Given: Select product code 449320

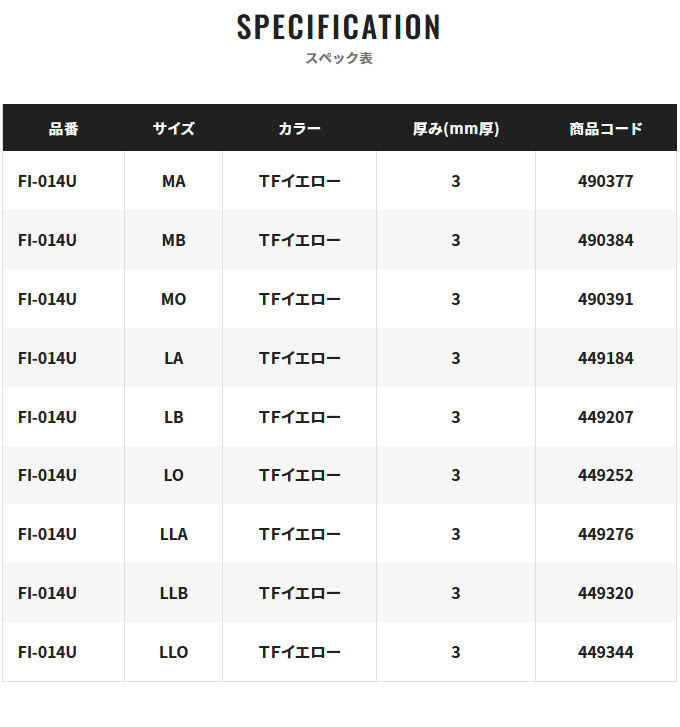Looking at the screenshot, I should tap(605, 593).
